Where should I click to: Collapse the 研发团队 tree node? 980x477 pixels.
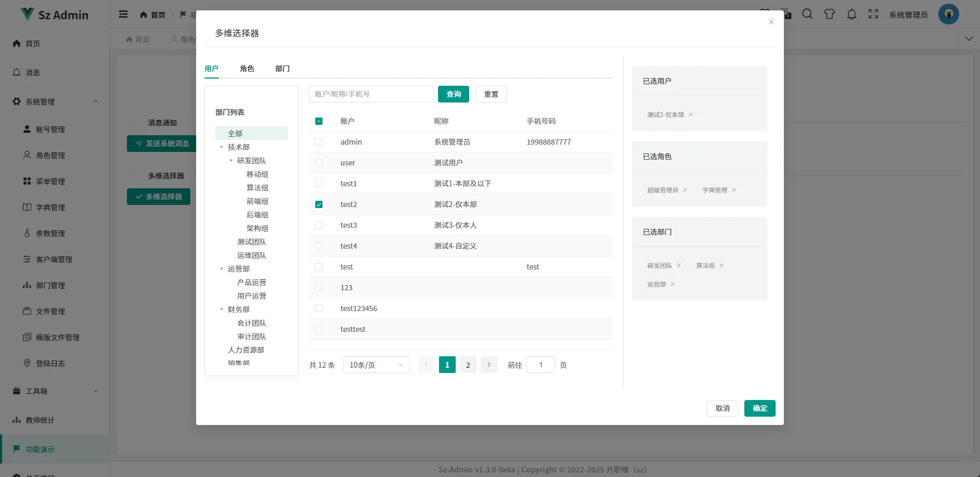click(231, 160)
